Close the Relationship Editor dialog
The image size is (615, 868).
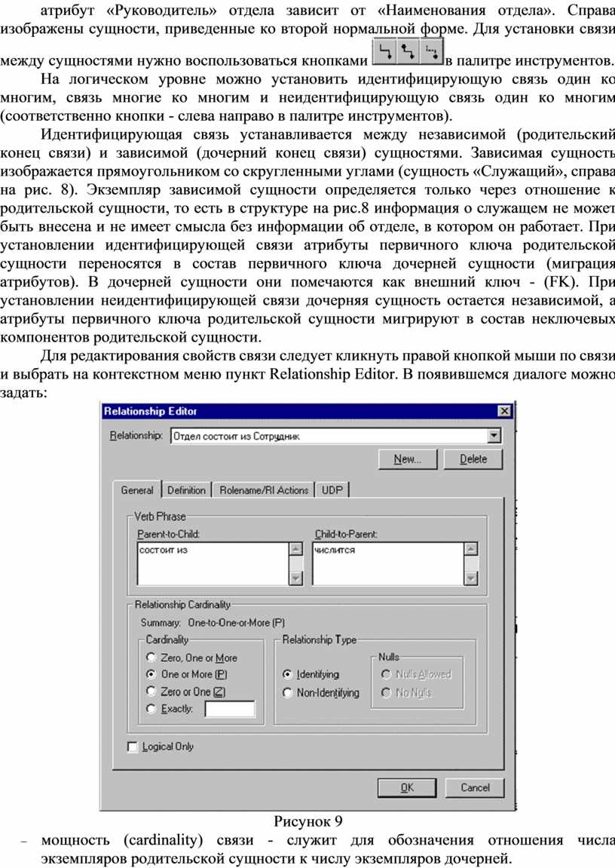pyautogui.click(x=504, y=411)
